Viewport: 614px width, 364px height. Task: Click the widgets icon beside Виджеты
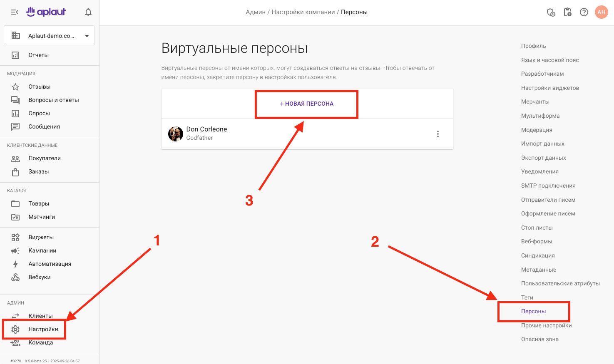[15, 237]
